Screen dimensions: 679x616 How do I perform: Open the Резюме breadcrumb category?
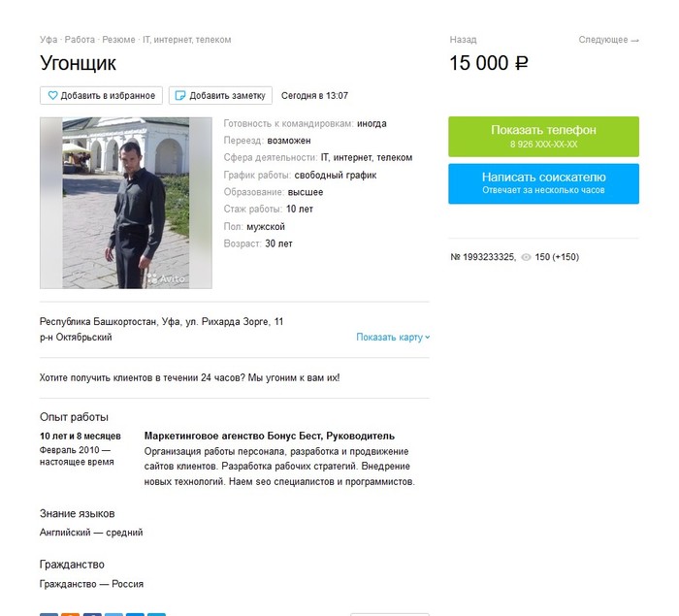click(118, 40)
